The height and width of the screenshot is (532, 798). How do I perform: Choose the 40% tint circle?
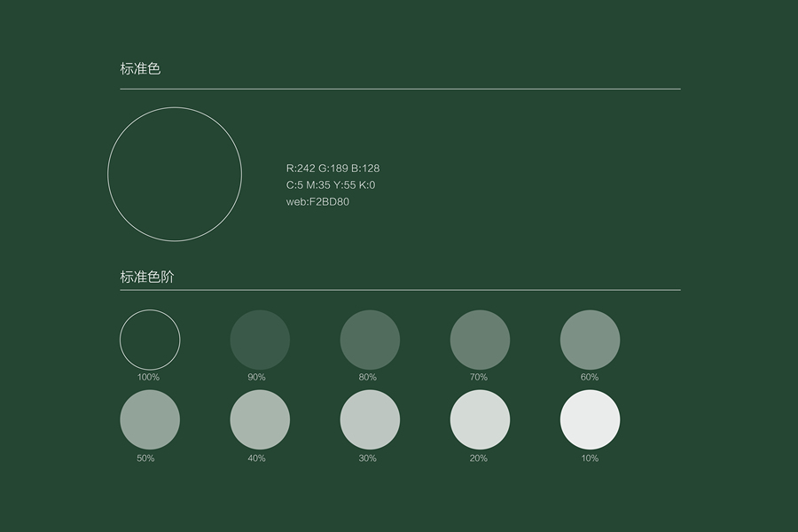coord(260,419)
